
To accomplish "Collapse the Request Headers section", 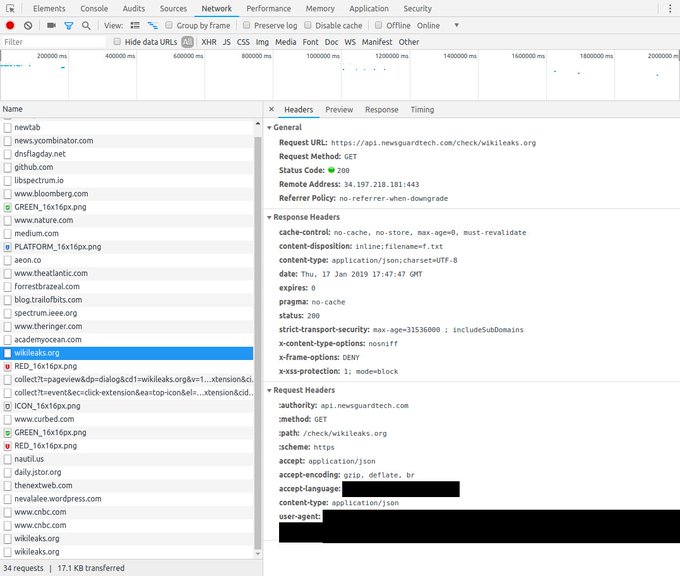I will coord(269,390).
